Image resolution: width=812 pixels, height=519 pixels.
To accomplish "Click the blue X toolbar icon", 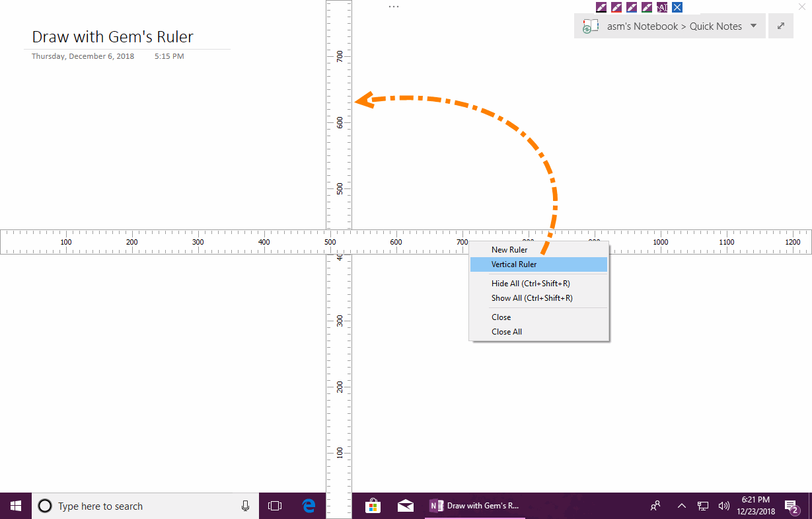I will [677, 7].
